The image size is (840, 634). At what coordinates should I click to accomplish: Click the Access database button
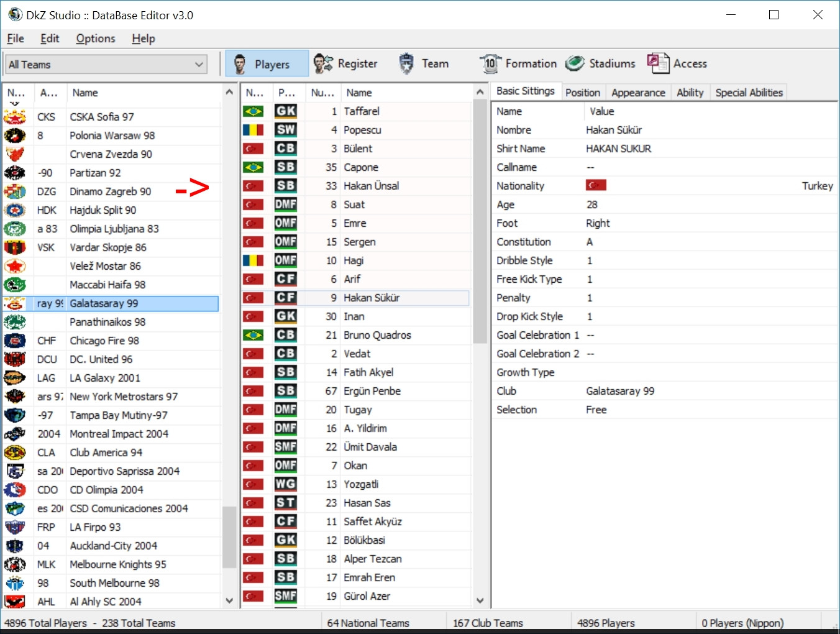click(x=678, y=63)
